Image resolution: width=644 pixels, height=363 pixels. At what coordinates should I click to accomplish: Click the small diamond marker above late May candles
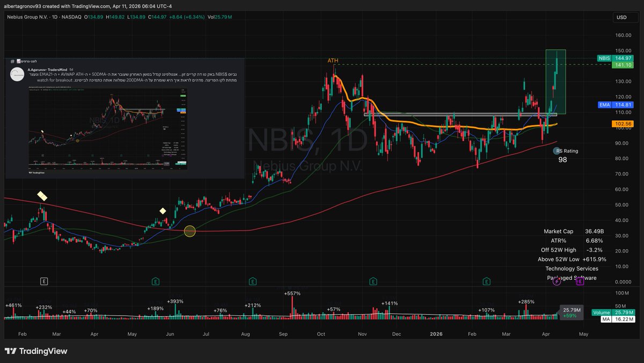163,210
